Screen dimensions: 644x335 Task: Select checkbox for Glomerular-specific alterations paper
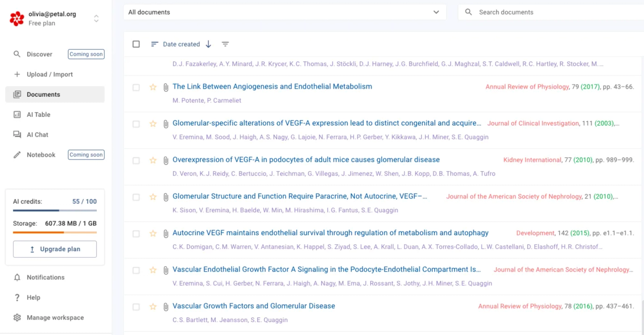point(136,124)
